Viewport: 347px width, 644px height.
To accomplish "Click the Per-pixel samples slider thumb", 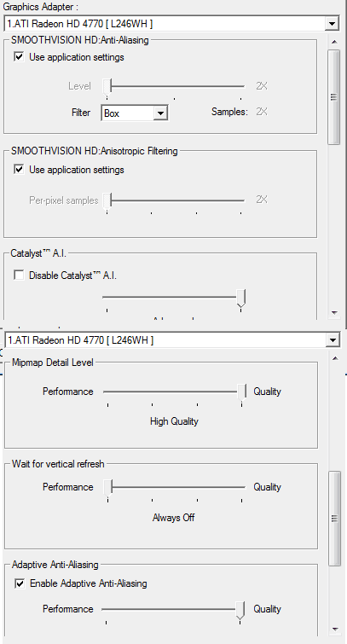I will click(107, 201).
